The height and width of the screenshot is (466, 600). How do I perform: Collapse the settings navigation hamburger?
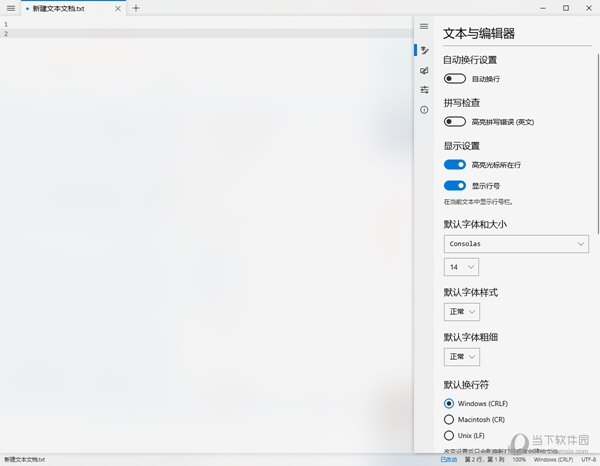pyautogui.click(x=424, y=26)
